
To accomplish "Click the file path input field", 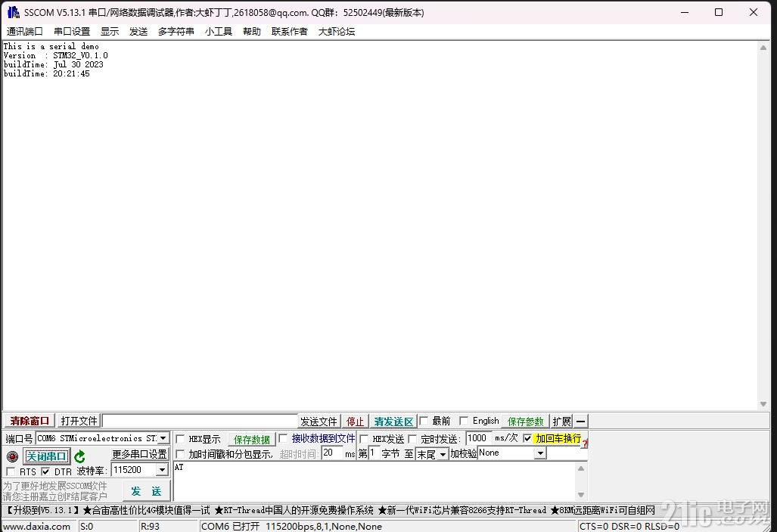I will (200, 421).
